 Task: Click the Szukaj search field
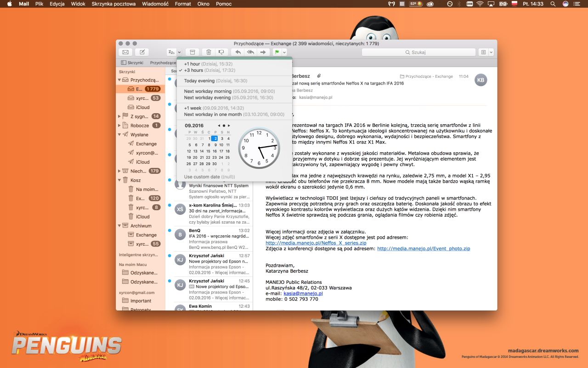[418, 52]
